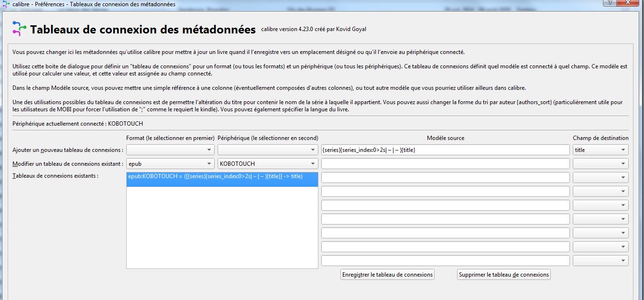The image size is (644, 300).
Task: Open the third-row destination field dropdown
Action: [x=600, y=178]
